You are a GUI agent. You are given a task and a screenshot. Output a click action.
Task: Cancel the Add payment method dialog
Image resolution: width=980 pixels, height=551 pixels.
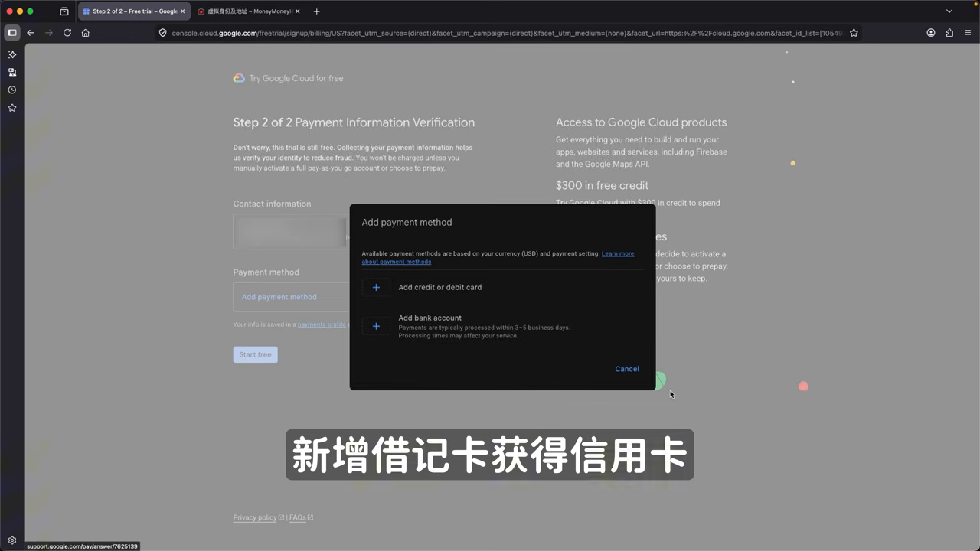pyautogui.click(x=627, y=369)
